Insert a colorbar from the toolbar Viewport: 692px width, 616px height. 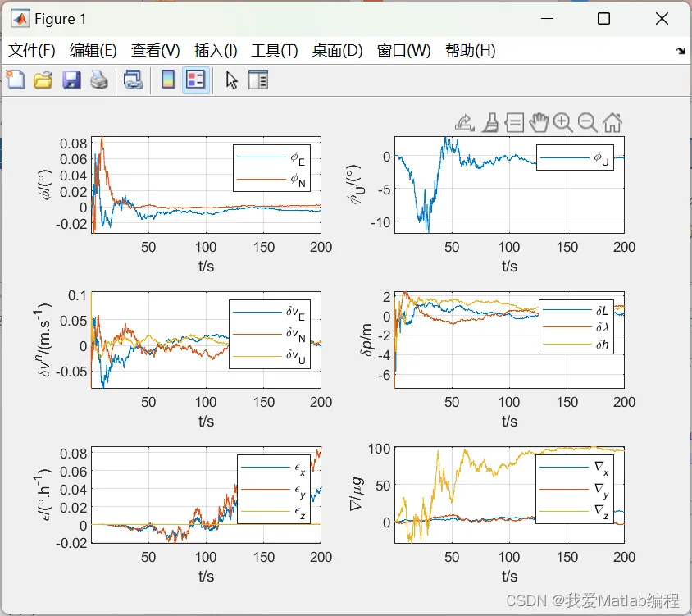click(168, 80)
